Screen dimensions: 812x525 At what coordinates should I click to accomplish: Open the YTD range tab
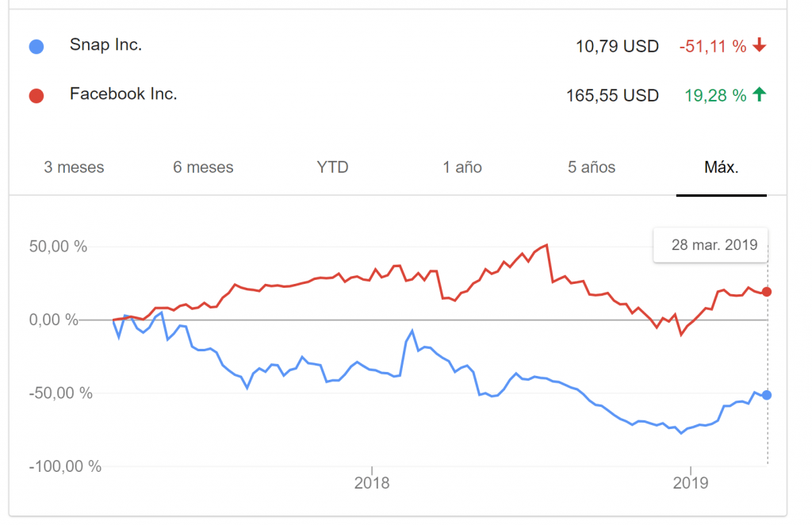332,167
